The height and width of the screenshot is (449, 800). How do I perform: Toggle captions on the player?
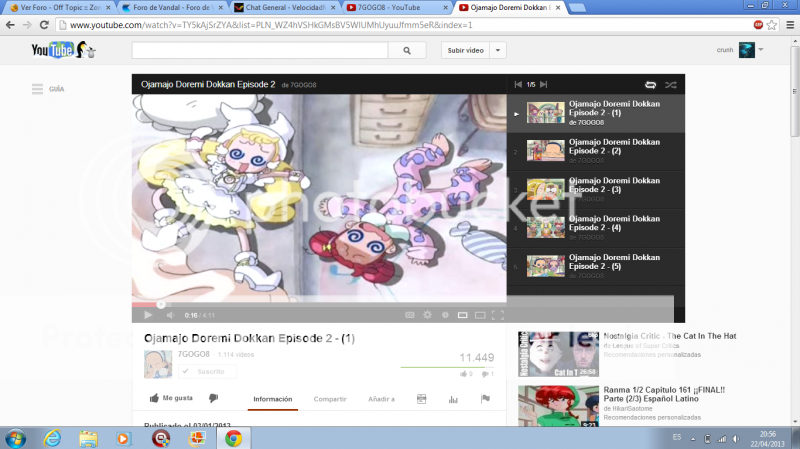410,315
